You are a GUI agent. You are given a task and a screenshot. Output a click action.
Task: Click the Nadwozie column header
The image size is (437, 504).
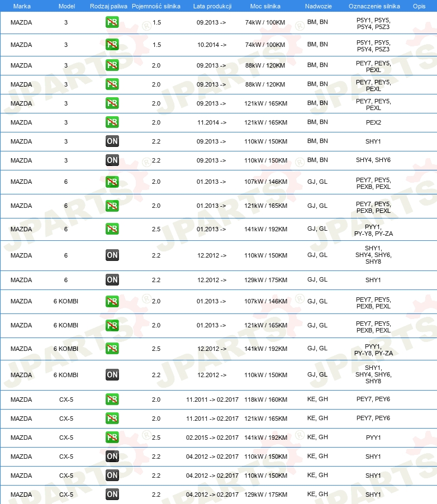[x=319, y=6]
